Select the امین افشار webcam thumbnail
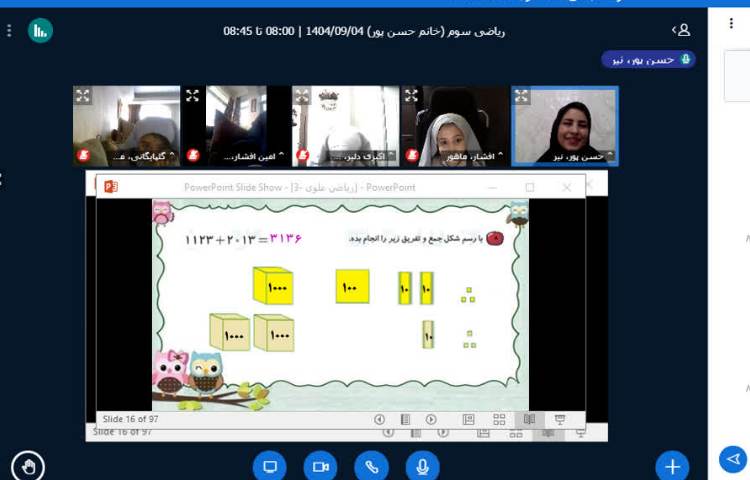 [236, 125]
